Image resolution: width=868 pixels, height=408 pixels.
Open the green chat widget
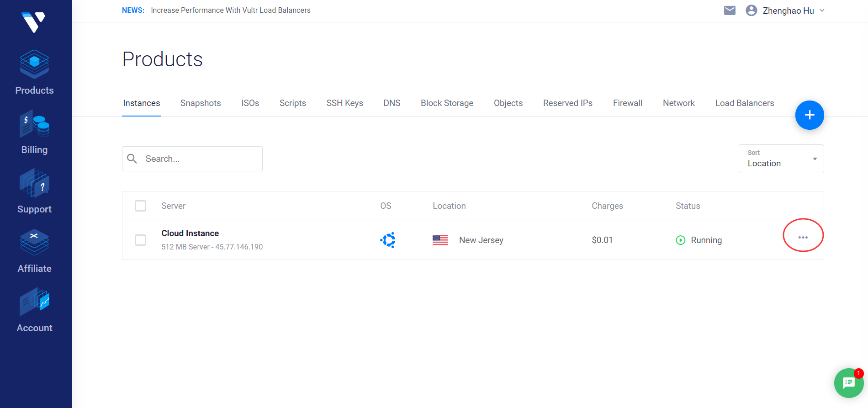(849, 383)
